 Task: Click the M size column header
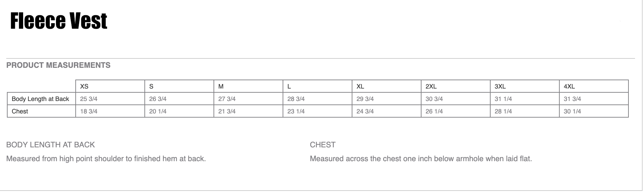pos(221,86)
